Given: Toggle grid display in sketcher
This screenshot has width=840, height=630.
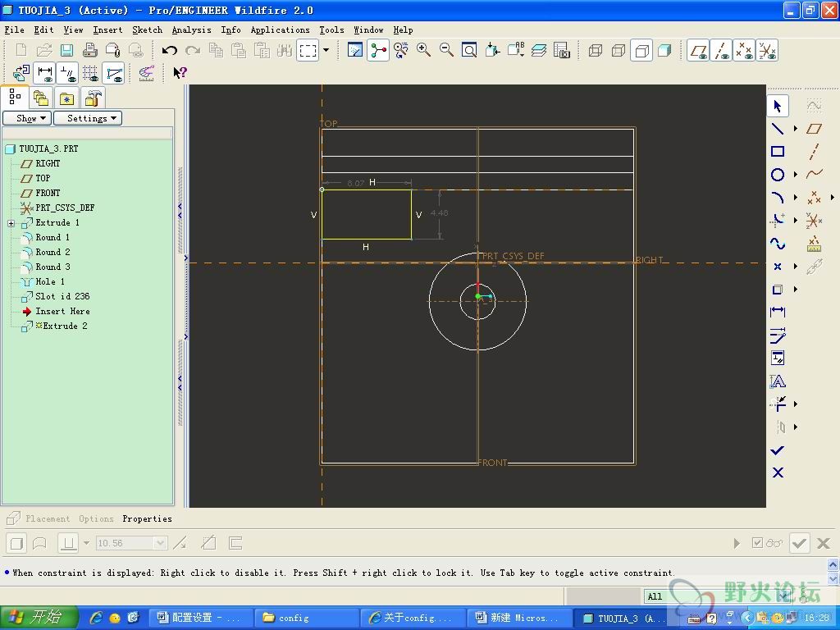Looking at the screenshot, I should point(90,72).
